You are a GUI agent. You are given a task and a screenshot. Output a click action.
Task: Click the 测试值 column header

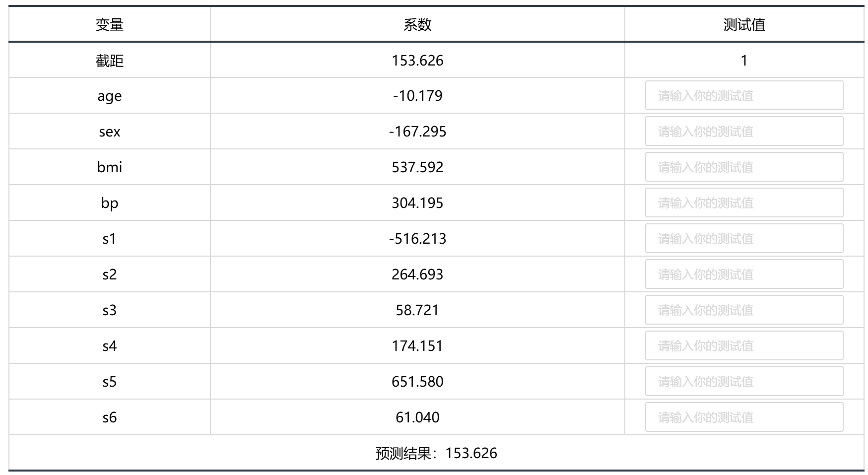744,24
